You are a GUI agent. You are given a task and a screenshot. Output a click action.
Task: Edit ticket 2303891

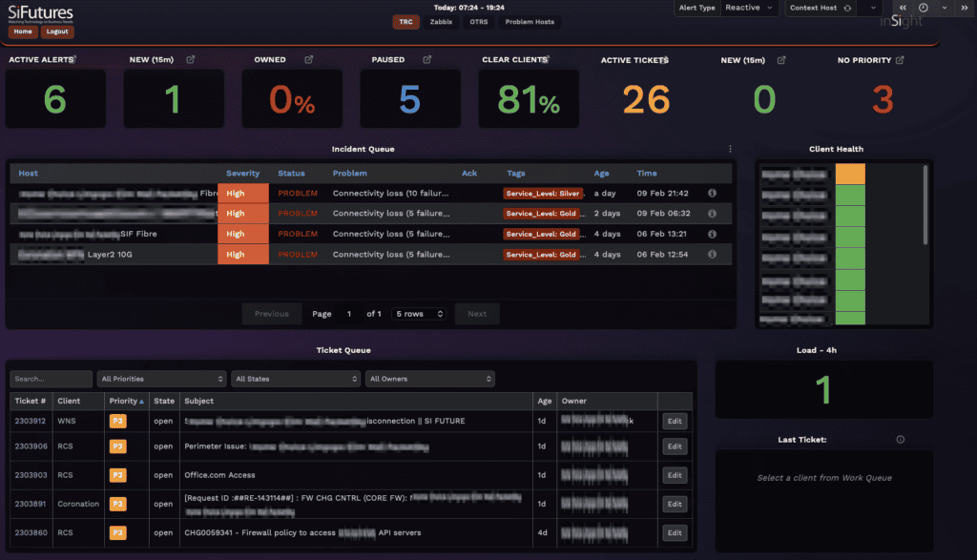(x=675, y=504)
